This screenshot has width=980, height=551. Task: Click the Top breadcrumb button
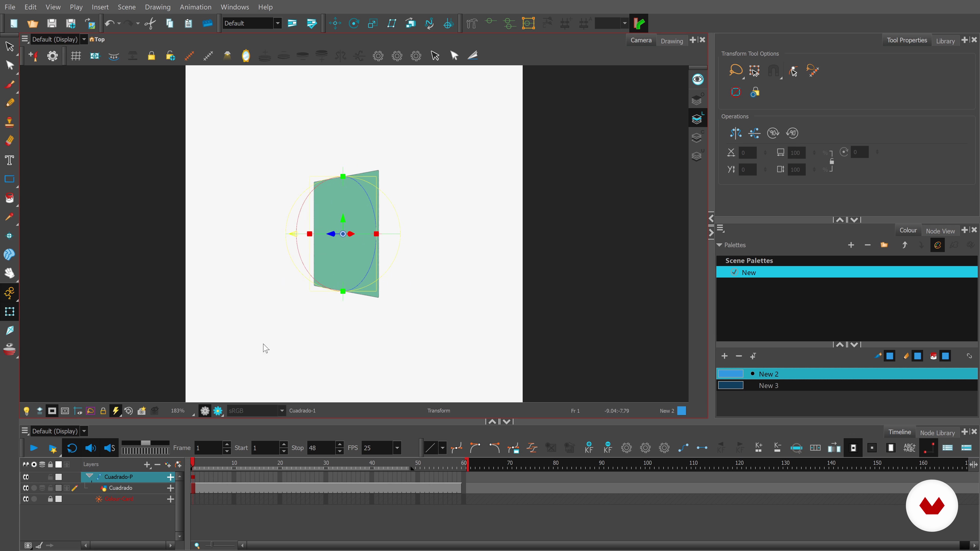[x=97, y=39]
